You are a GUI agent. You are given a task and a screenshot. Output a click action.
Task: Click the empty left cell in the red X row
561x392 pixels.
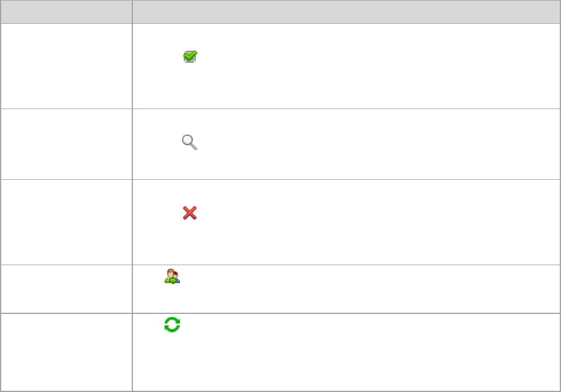(x=66, y=222)
